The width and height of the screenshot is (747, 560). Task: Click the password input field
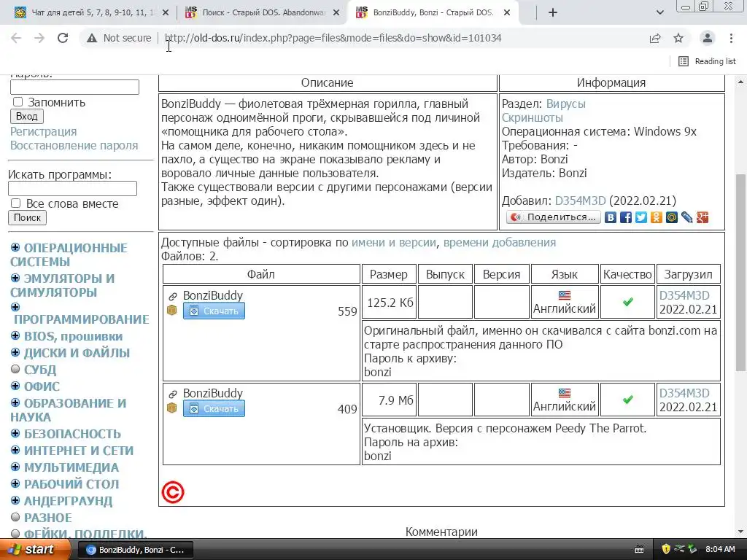(75, 87)
